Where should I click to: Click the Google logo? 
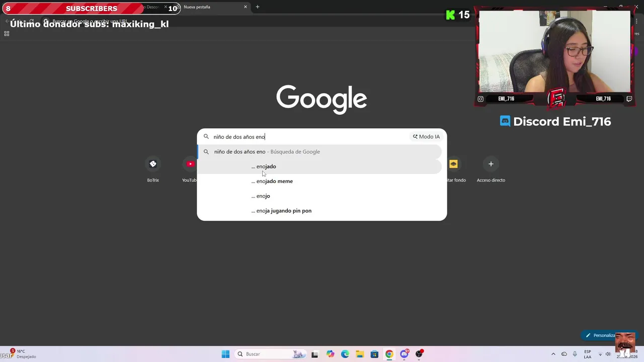(321, 99)
